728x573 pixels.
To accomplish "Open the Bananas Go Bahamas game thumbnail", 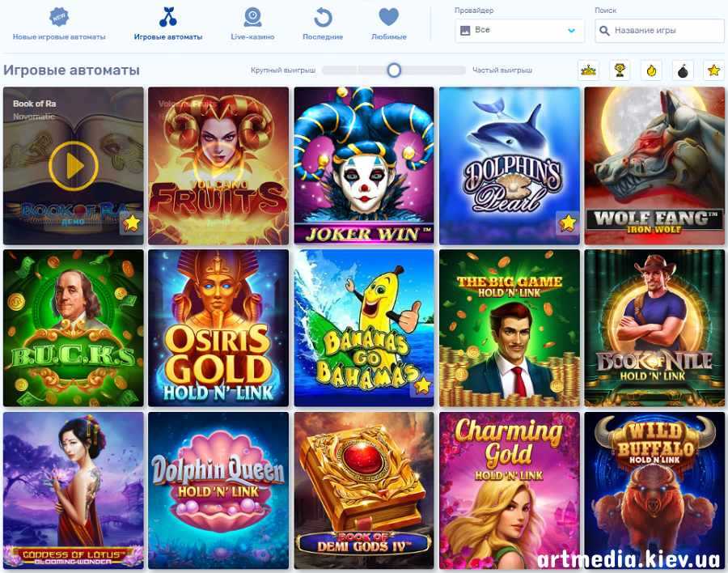I will (x=364, y=328).
